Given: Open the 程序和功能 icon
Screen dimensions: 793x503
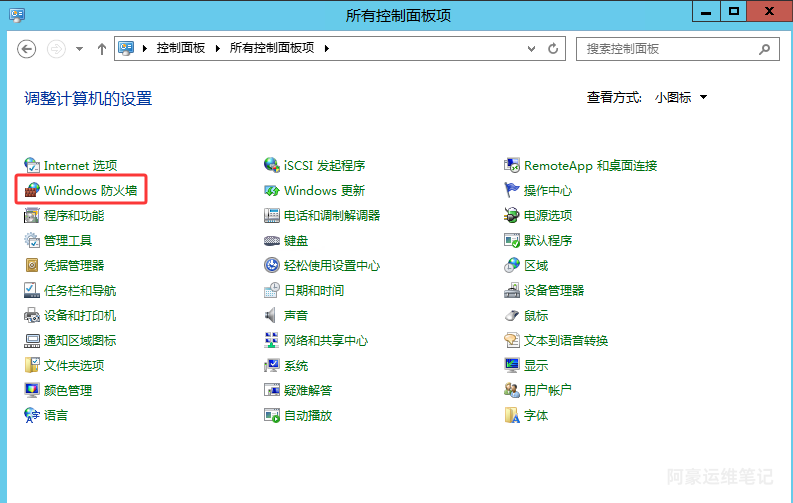Looking at the screenshot, I should pyautogui.click(x=32, y=215).
